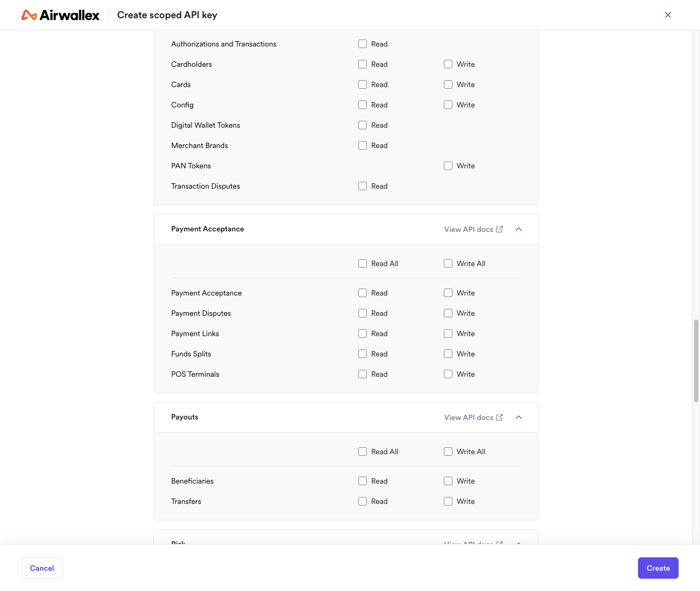The height and width of the screenshot is (591, 700).
Task: Enable Write for Payment Disputes
Action: click(x=448, y=313)
